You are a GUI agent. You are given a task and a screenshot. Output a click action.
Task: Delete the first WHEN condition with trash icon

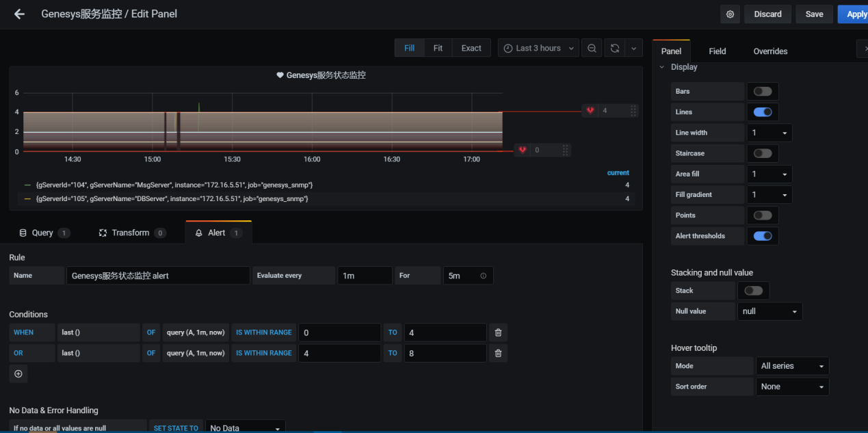(x=498, y=332)
